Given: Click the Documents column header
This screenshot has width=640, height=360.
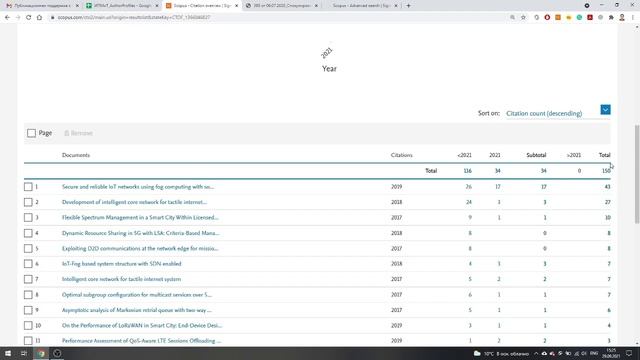Looking at the screenshot, I should tap(76, 155).
